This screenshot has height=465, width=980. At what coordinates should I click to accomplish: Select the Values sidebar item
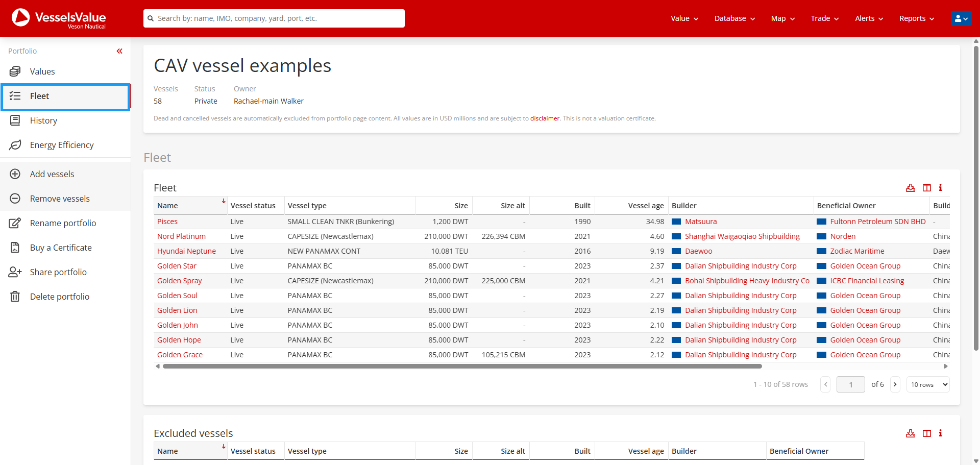click(x=42, y=71)
